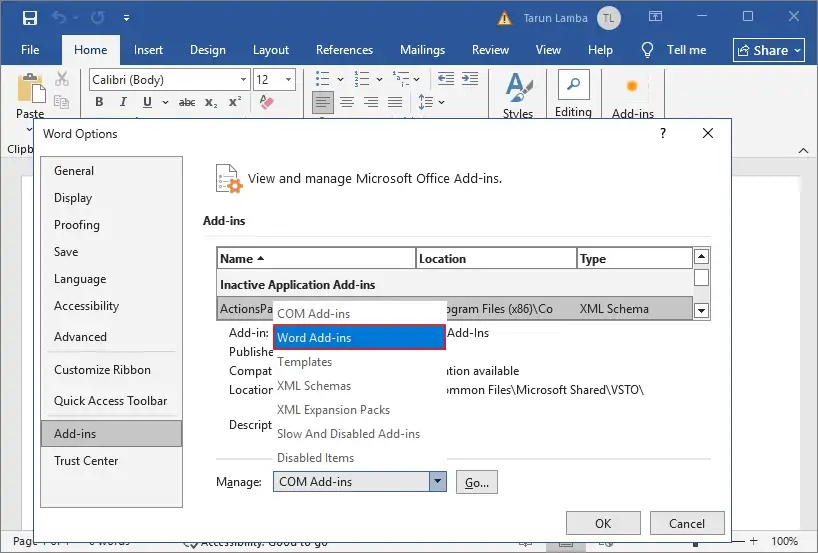Open the Editing search icon

(573, 84)
